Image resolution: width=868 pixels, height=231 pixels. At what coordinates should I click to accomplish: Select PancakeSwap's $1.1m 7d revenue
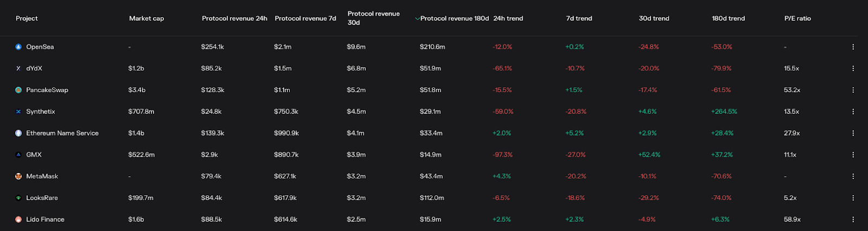pos(282,90)
